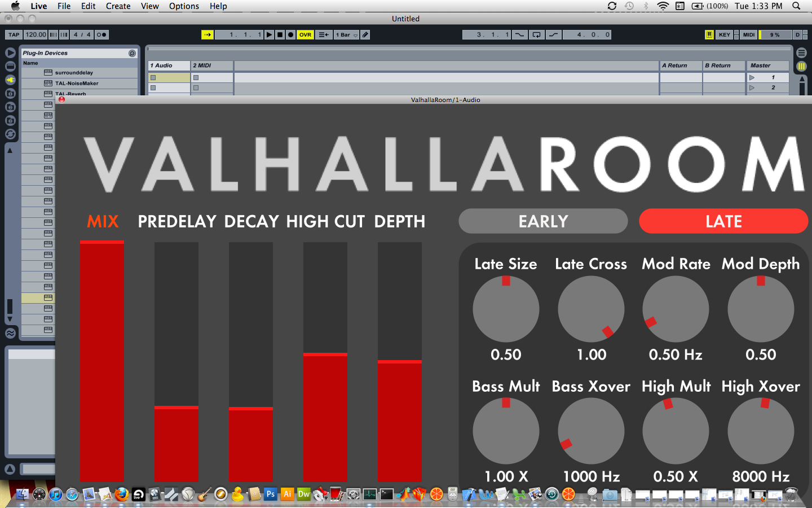Open the Create menu
The height and width of the screenshot is (508, 812).
pos(118,6)
